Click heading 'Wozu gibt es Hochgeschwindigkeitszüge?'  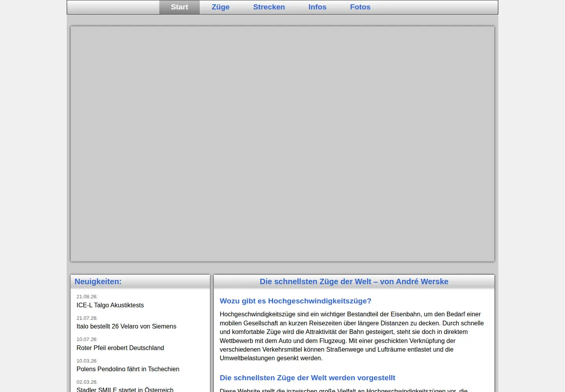coord(295,301)
